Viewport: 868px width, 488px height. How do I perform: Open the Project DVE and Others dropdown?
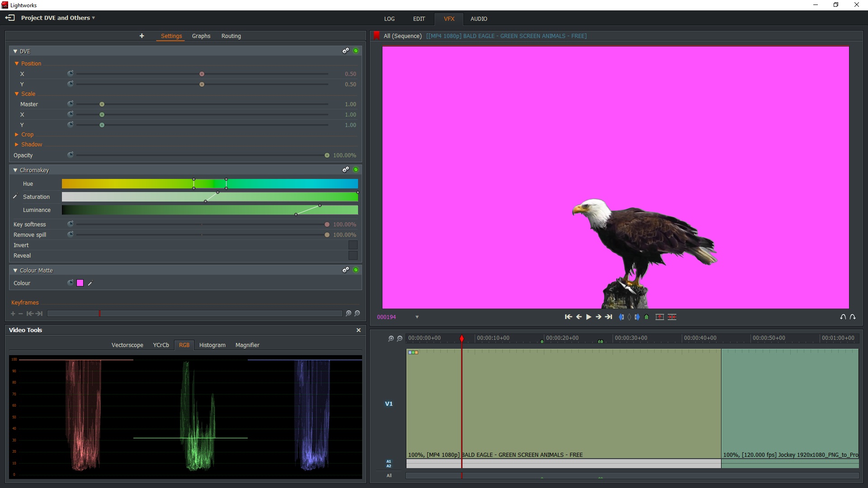58,18
